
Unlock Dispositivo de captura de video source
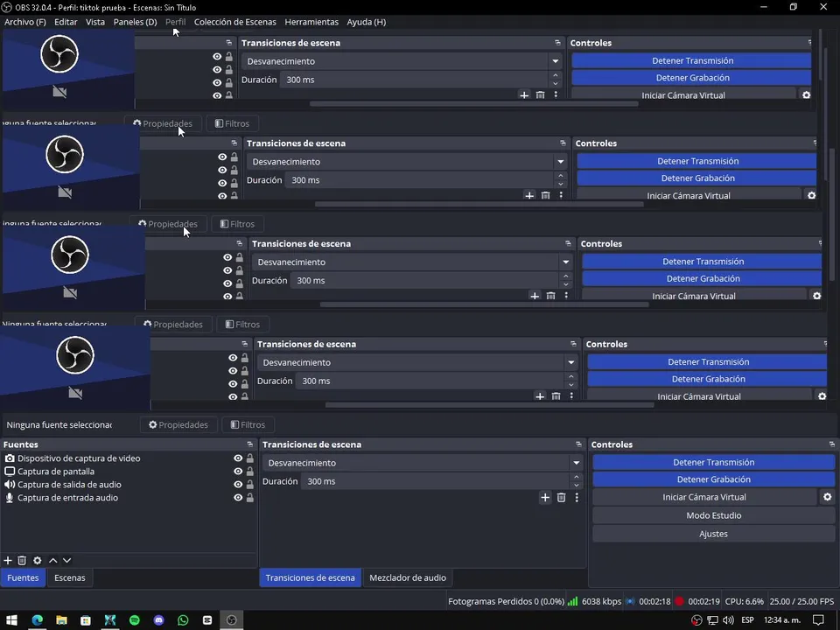(x=250, y=458)
